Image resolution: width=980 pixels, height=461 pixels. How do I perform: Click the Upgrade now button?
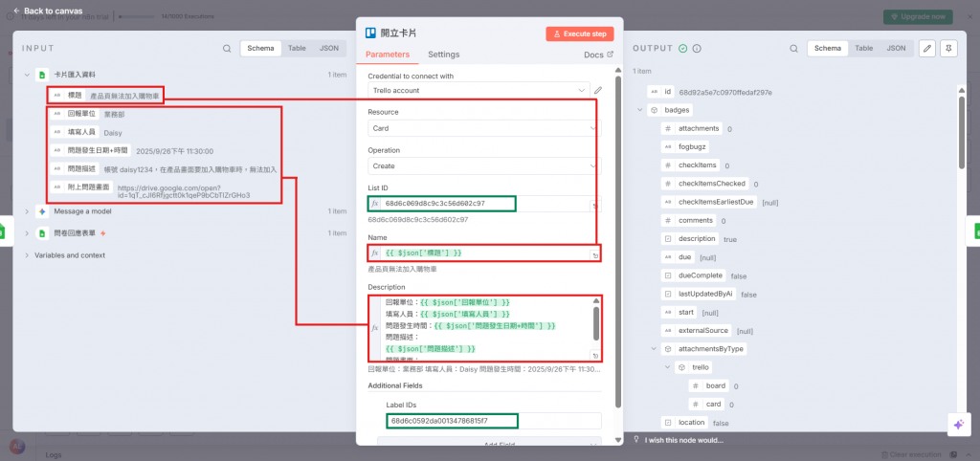click(918, 16)
